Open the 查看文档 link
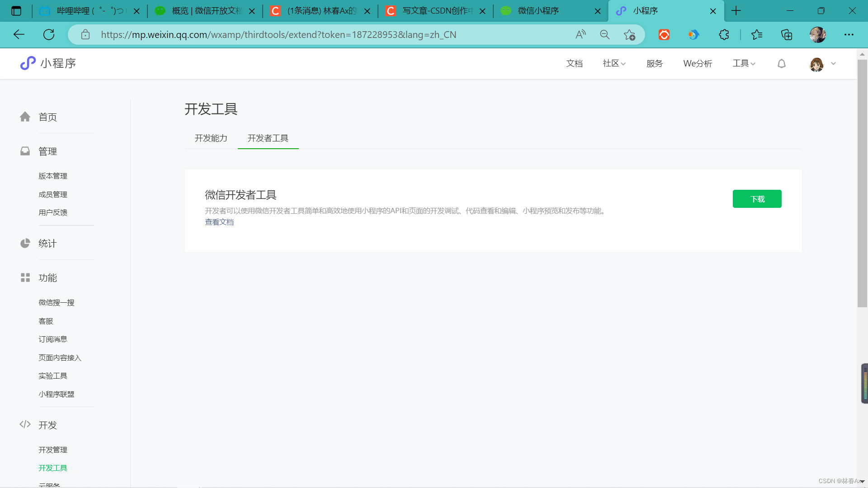 (x=219, y=222)
